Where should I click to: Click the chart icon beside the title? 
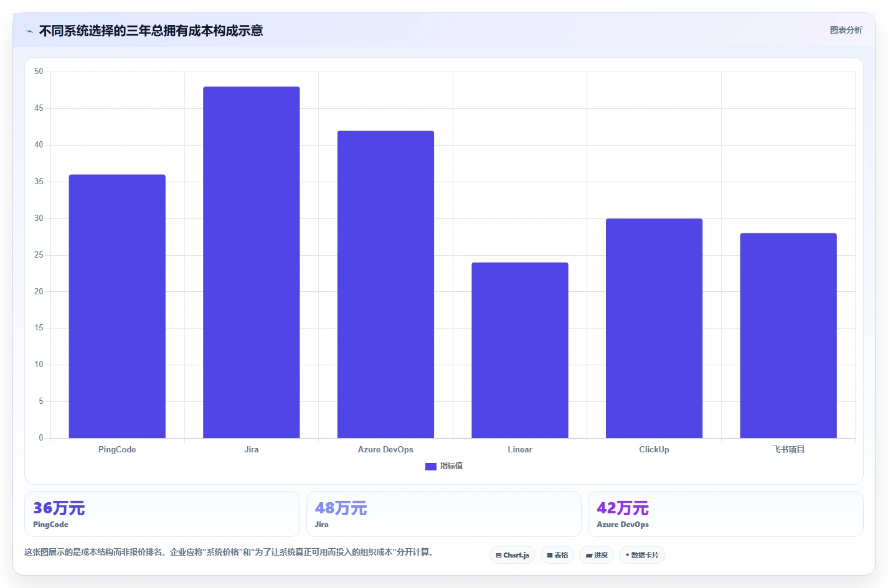coord(29,31)
